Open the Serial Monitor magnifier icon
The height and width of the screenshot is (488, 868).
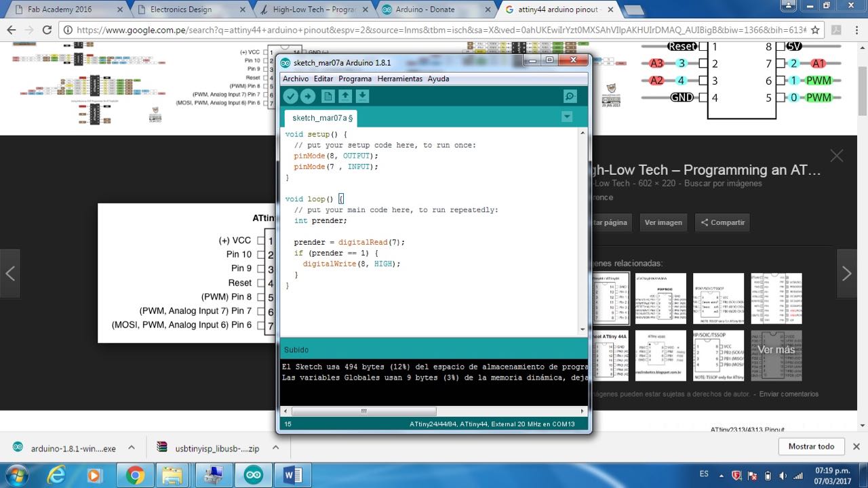click(570, 96)
